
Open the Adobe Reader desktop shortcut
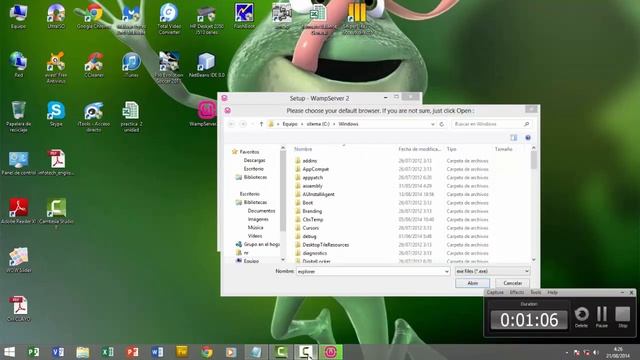18,211
